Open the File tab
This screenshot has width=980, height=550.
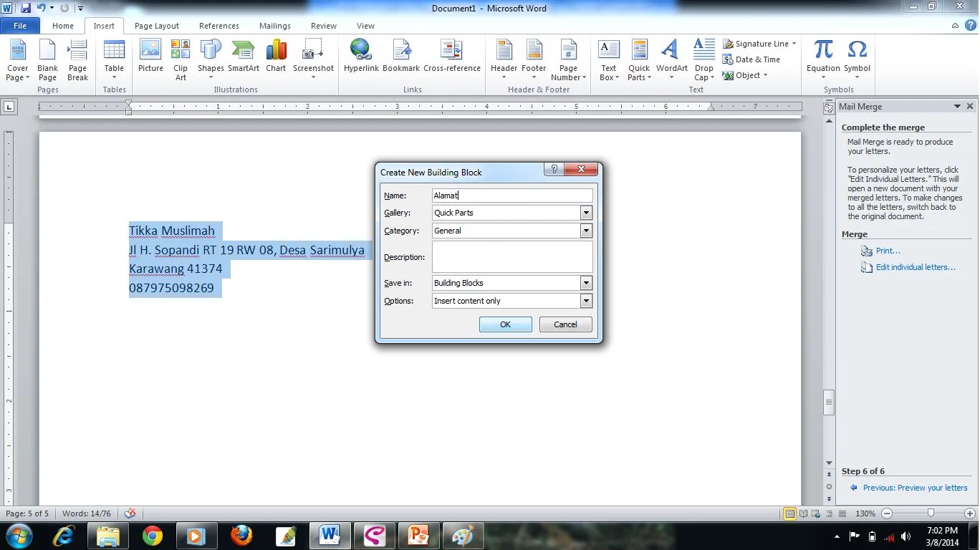[20, 26]
